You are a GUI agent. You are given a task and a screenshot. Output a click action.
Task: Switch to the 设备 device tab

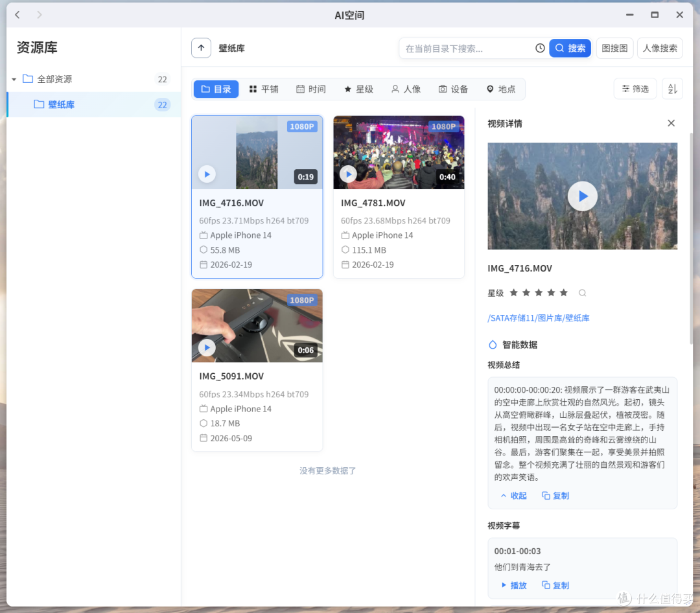point(454,89)
